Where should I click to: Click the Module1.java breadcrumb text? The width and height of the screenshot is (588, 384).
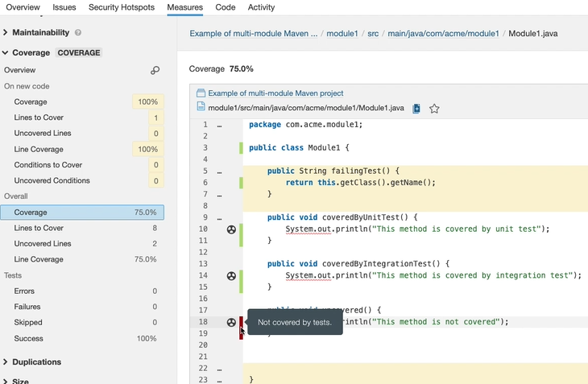[533, 33]
